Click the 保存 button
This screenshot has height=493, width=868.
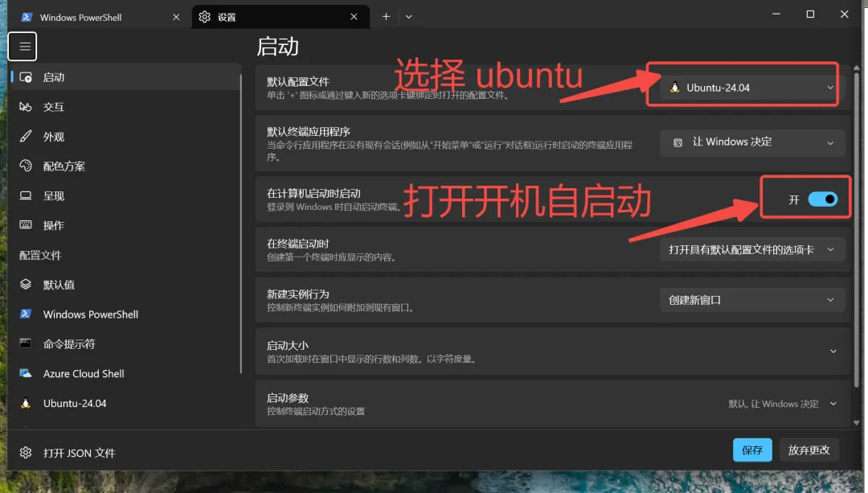[x=752, y=450]
